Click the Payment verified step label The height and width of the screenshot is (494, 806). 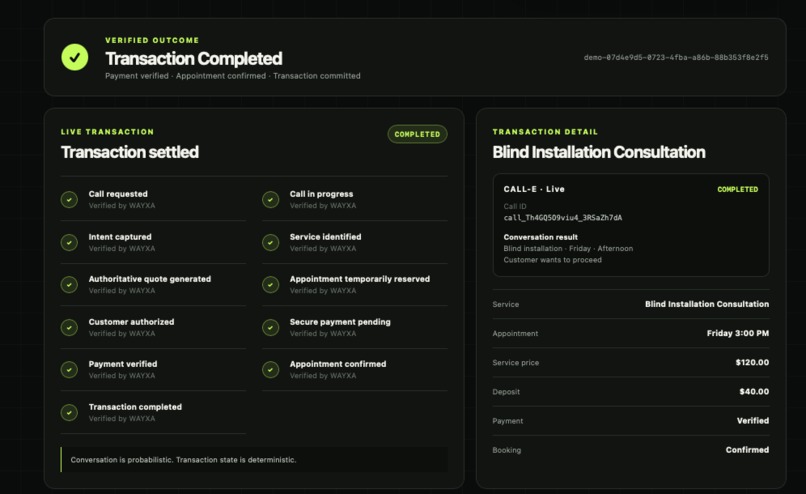[123, 364]
